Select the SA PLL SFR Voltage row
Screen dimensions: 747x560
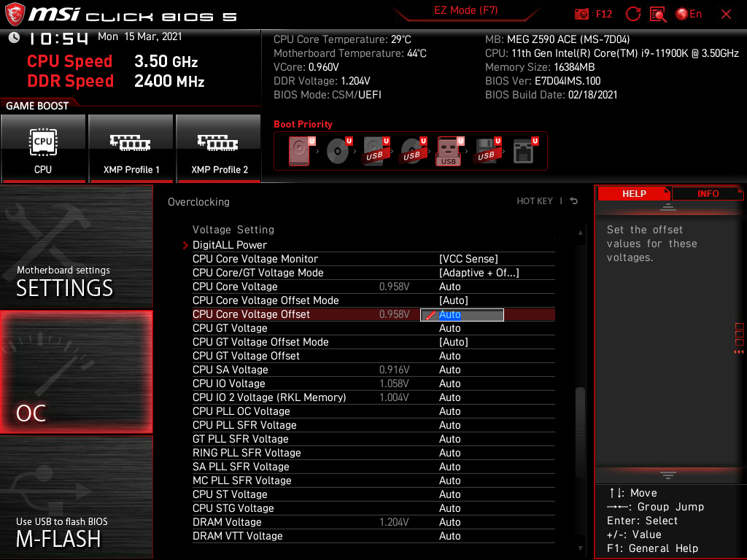(x=373, y=466)
